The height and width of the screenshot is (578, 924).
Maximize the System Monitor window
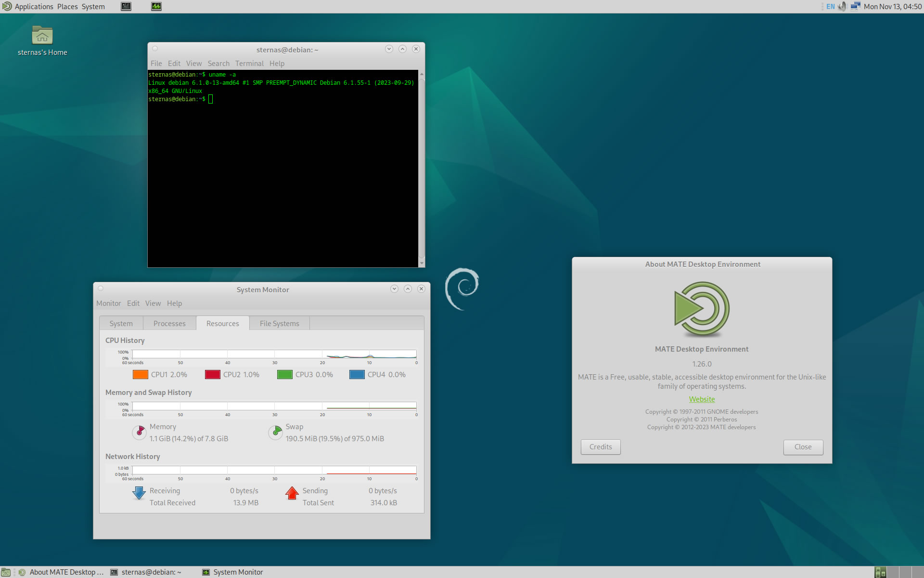click(x=408, y=289)
